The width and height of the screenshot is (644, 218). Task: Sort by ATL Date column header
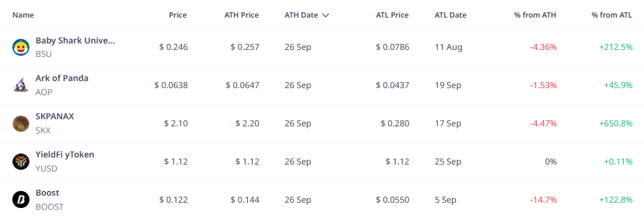450,15
